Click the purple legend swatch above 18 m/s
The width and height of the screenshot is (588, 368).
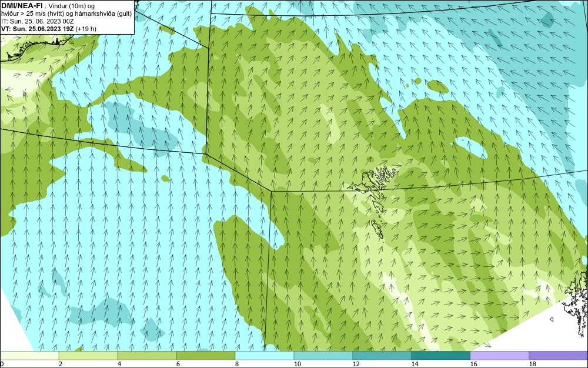point(559,355)
